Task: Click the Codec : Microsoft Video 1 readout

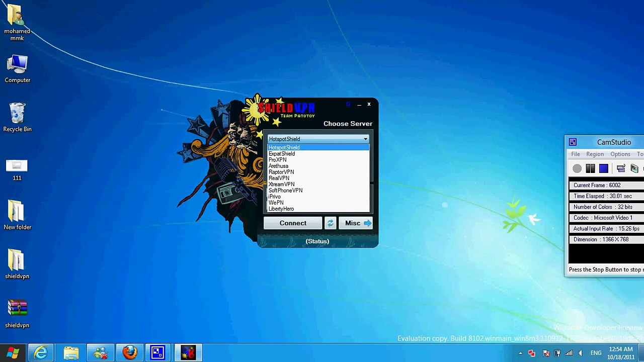Action: pyautogui.click(x=606, y=218)
